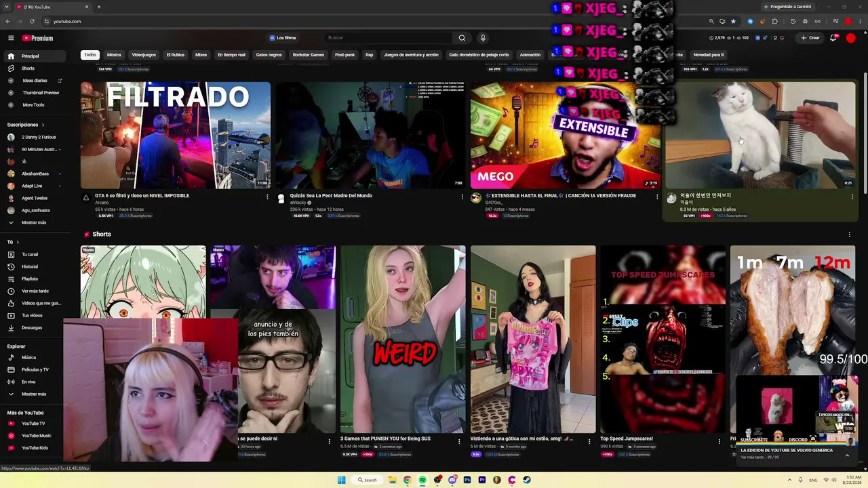This screenshot has height=488, width=868.
Task: Open the YouTube hamburger guide menu
Action: coord(11,38)
